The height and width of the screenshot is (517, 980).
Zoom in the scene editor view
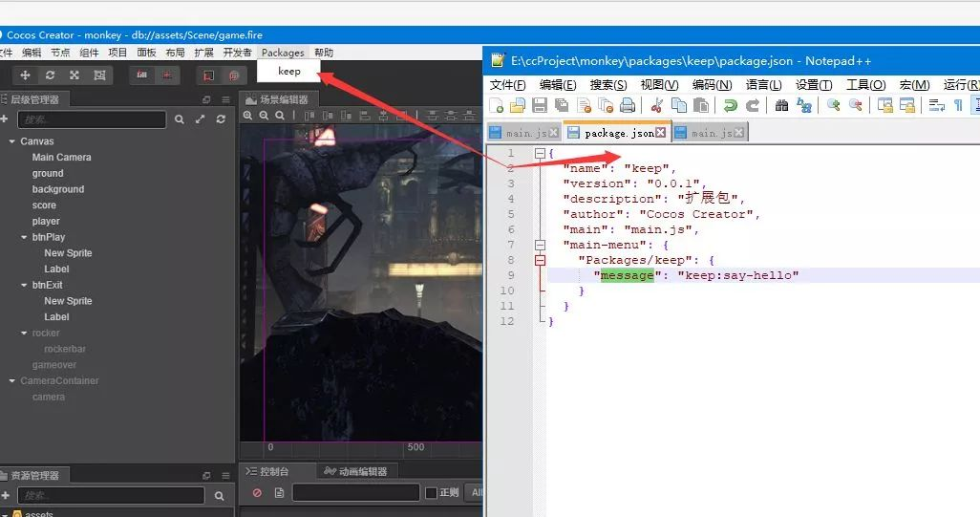pos(248,116)
